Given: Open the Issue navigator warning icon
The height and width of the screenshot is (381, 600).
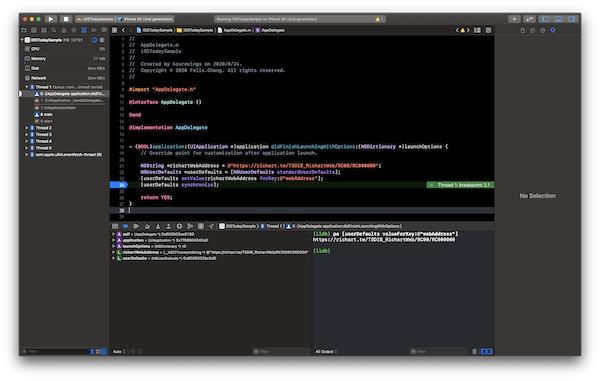Looking at the screenshot, I should [64, 30].
